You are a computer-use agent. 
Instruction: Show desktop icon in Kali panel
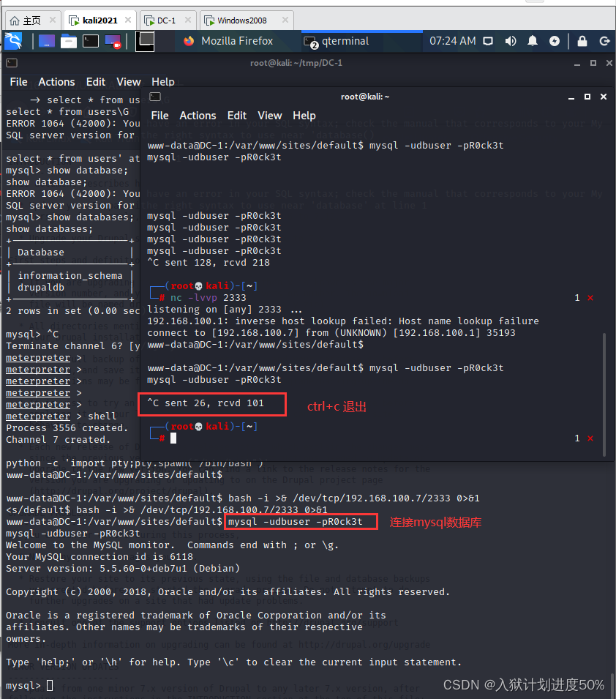click(47, 41)
